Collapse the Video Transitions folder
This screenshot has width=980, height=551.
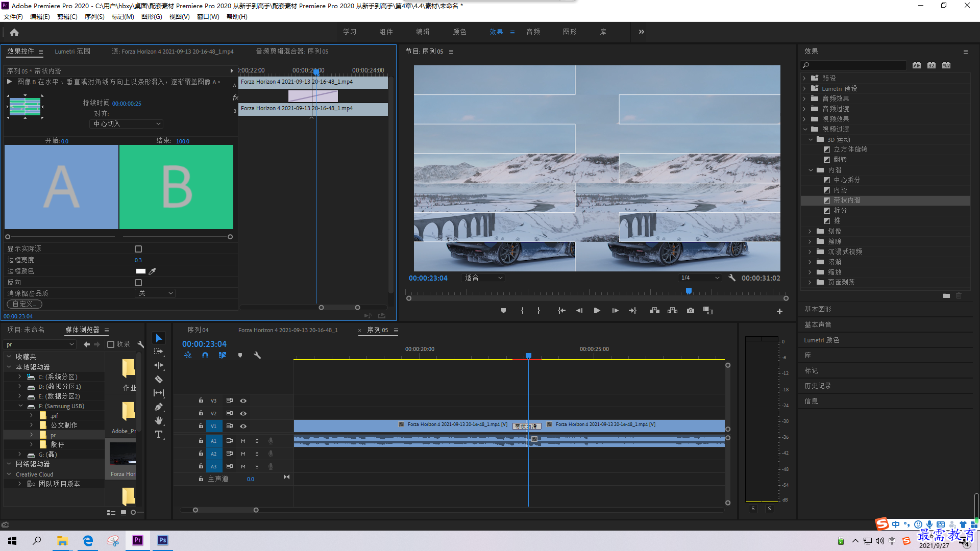(805, 129)
